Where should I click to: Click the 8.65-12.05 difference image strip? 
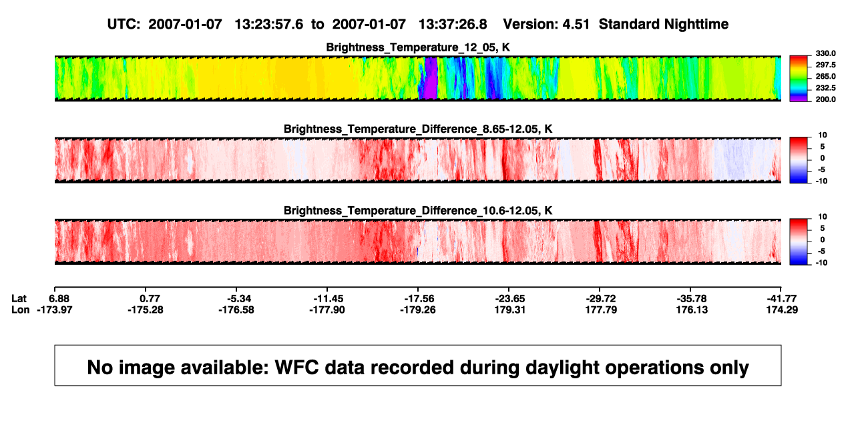click(417, 160)
